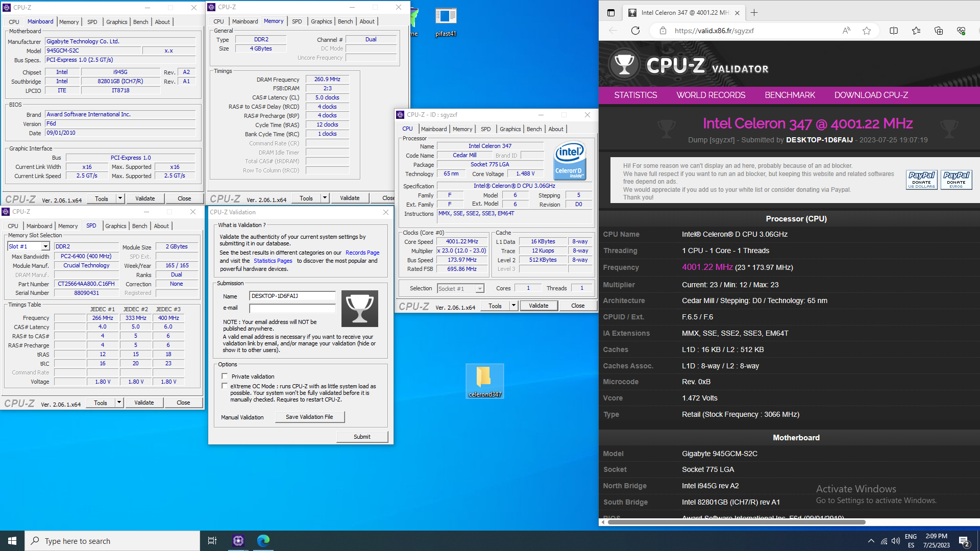Switch to Mainboard tab in CPU window

[x=434, y=129]
